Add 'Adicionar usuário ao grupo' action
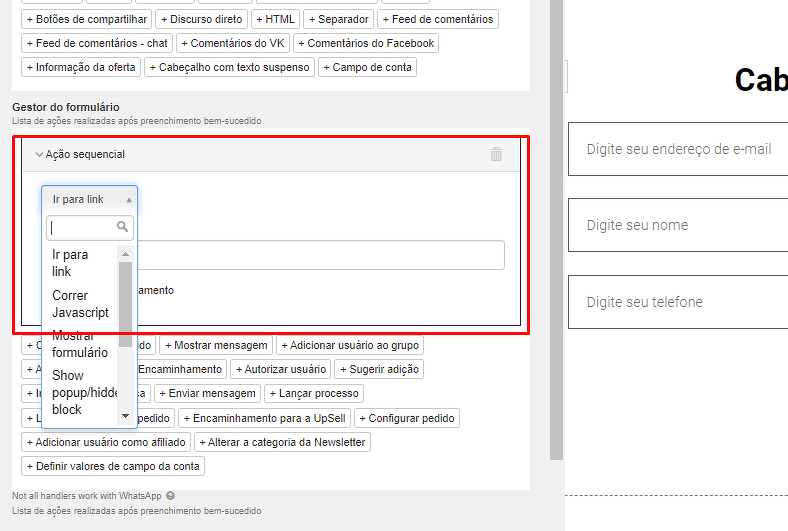This screenshot has width=788, height=531. pos(350,345)
